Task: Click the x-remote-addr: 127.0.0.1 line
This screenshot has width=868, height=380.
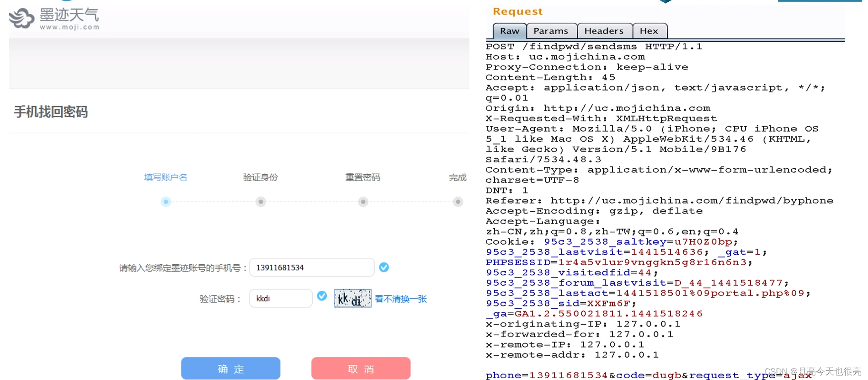Action: [572, 355]
